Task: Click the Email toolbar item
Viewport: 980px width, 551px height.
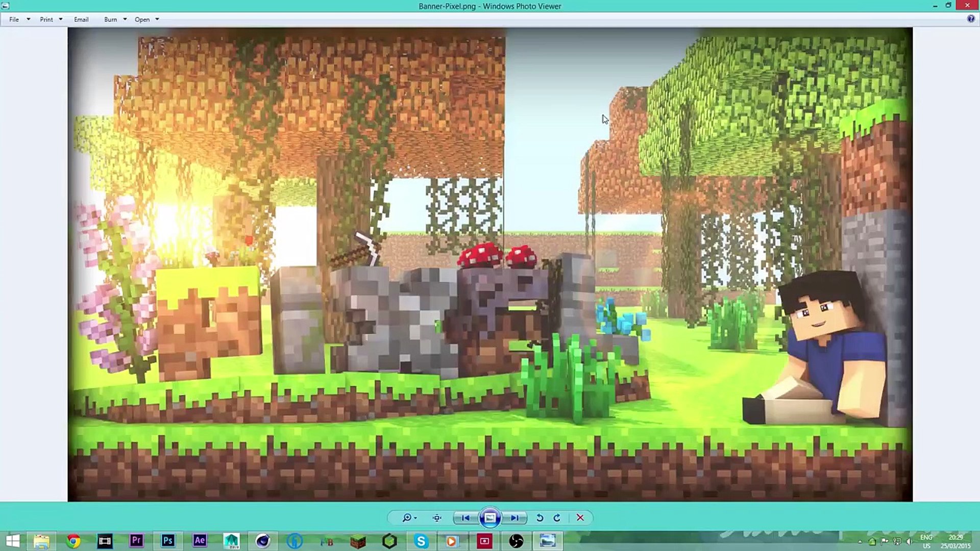Action: (x=81, y=19)
